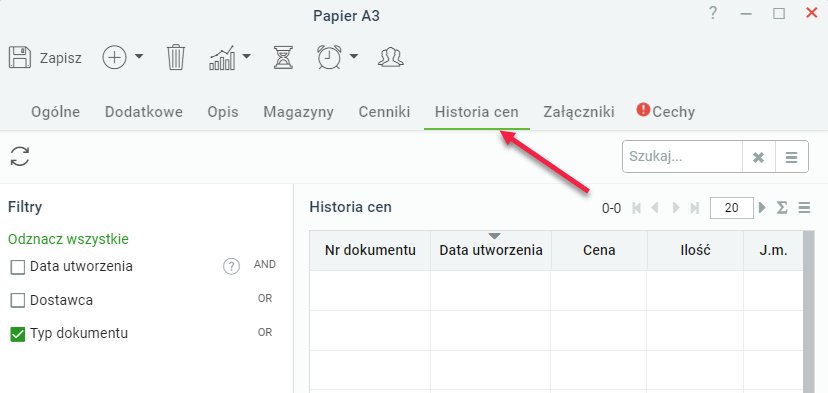
Task: Toggle the AND operator for Data utworzenia
Action: click(265, 265)
